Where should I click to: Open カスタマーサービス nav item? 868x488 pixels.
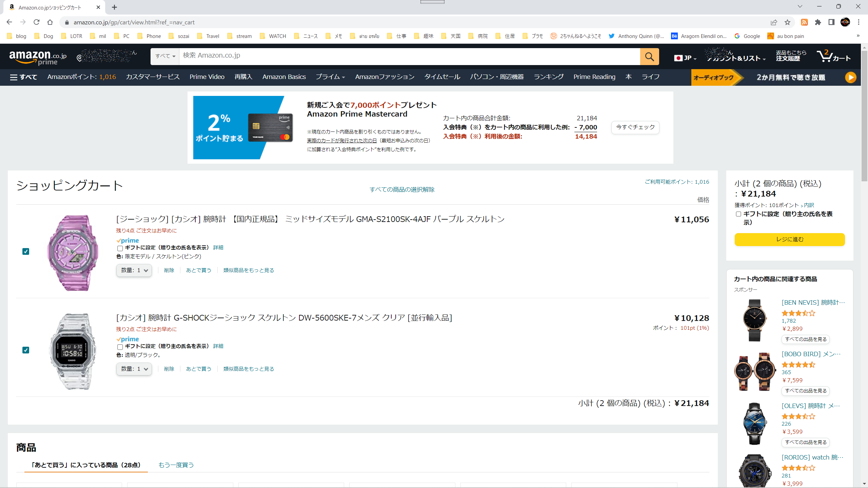[x=153, y=77]
